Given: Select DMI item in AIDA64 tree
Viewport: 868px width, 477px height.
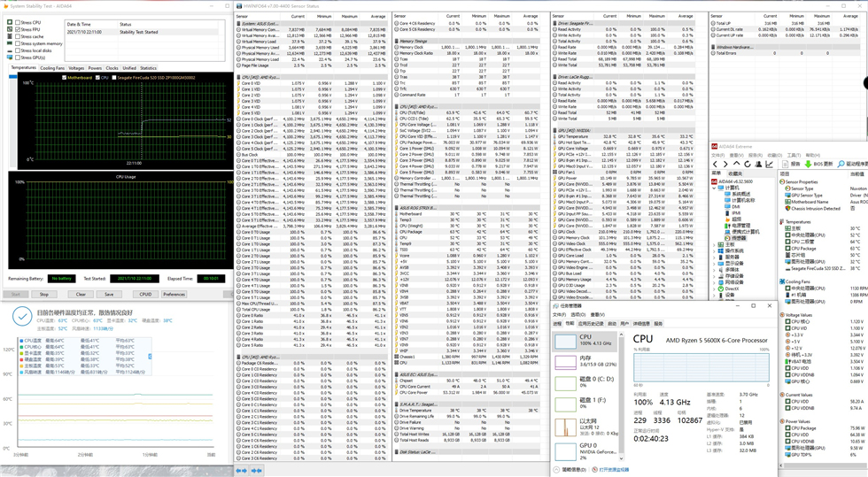Looking at the screenshot, I should (734, 207).
